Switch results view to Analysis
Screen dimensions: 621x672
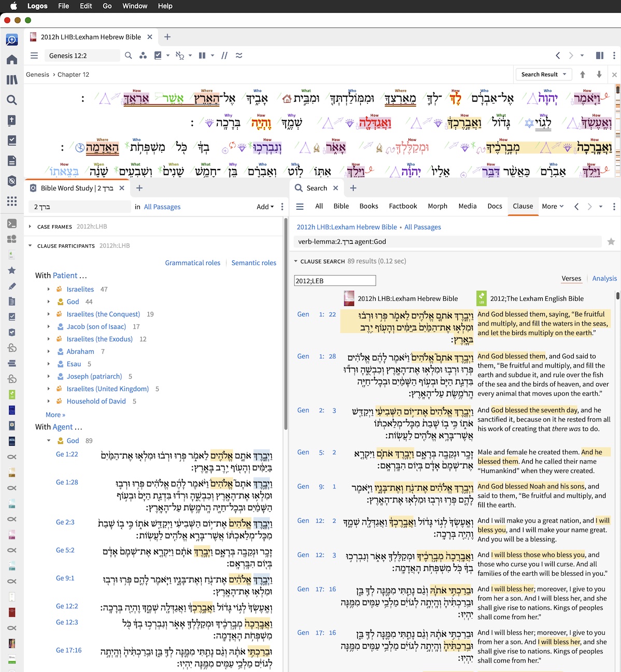604,278
